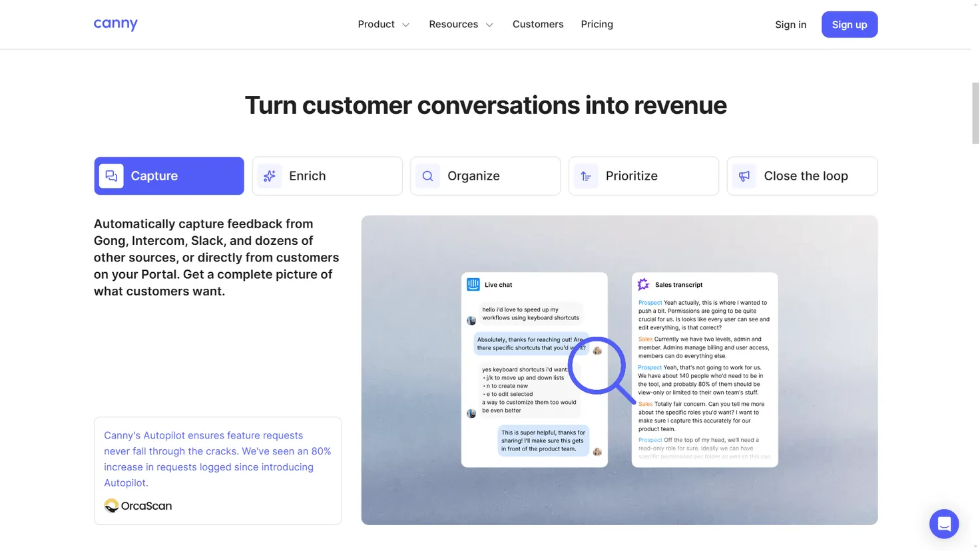Click the heading 'Turn customer conversations into revenue'
This screenshot has height=551, width=980.
[486, 105]
